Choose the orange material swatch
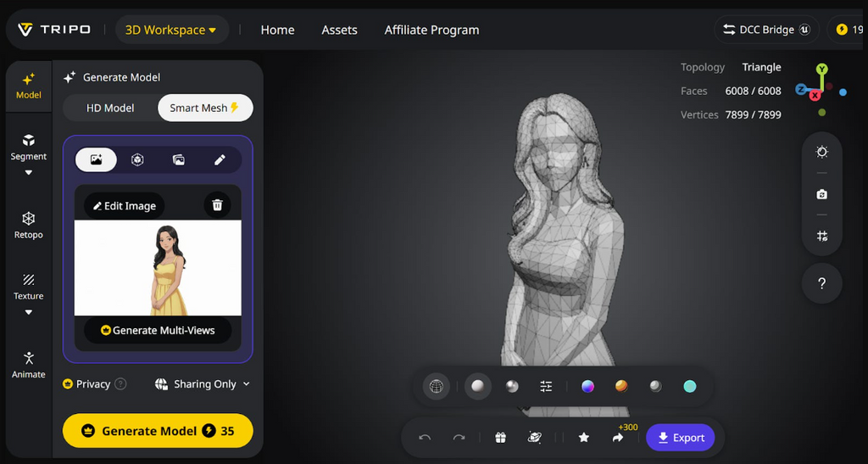Image resolution: width=868 pixels, height=464 pixels. coord(621,386)
